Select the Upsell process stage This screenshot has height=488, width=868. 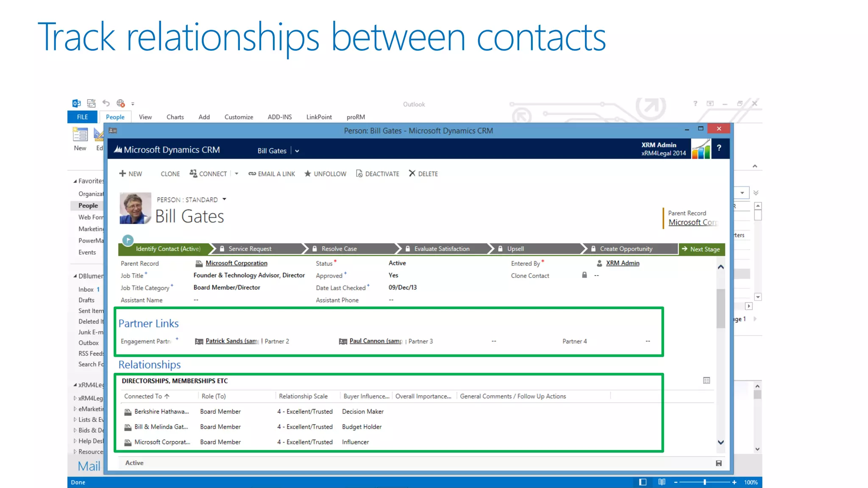[515, 249]
